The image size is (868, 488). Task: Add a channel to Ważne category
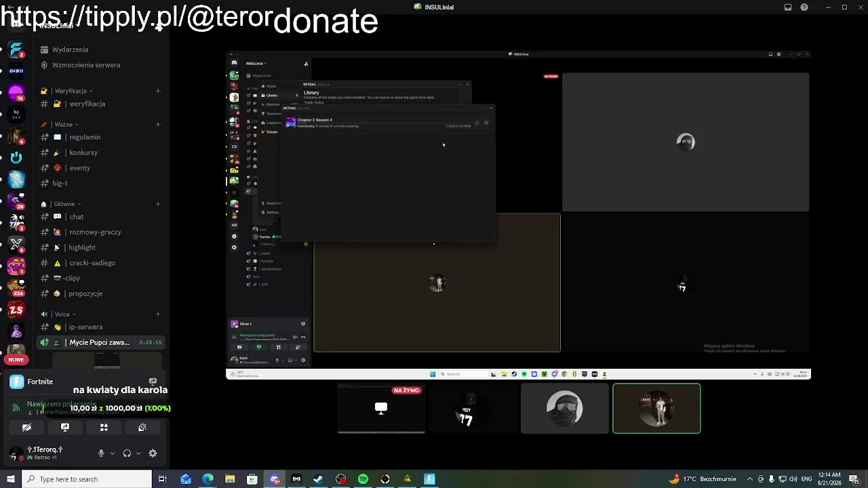click(x=158, y=125)
